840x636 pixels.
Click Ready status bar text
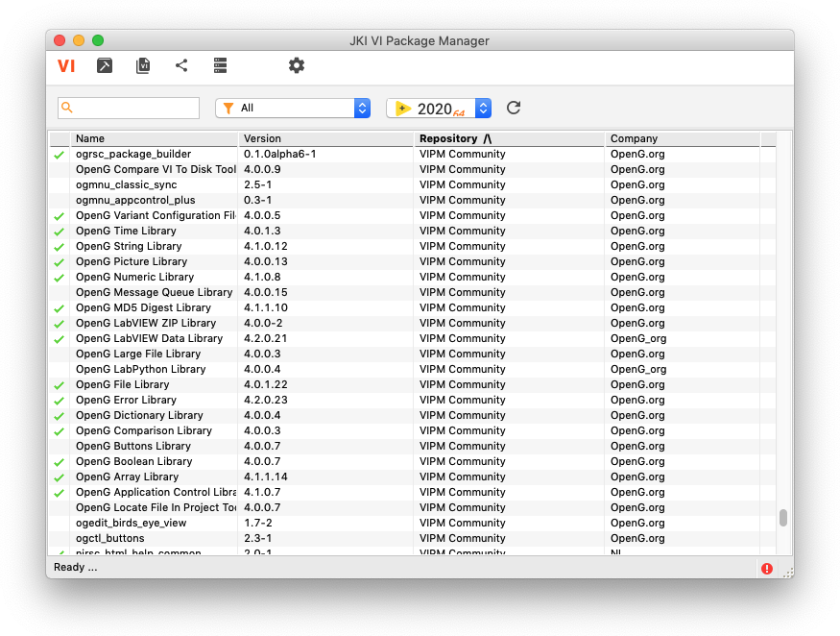(x=76, y=568)
